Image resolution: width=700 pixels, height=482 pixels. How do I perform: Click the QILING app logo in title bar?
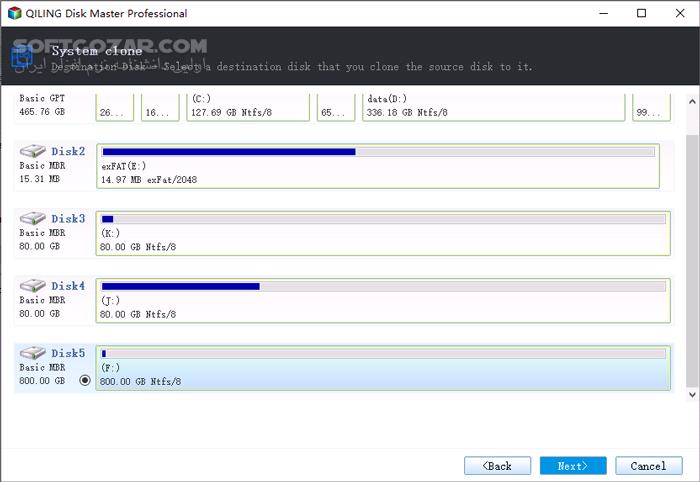[x=15, y=13]
